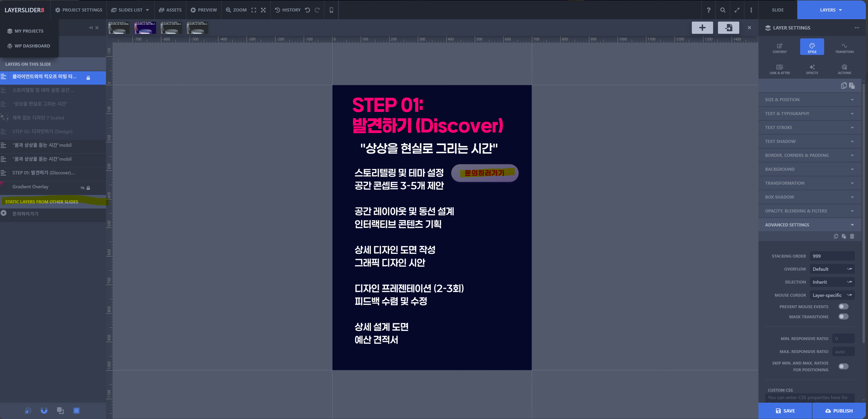This screenshot has height=419, width=868.
Task: Click the magnet snap icon at bottom left
Action: pos(44,410)
